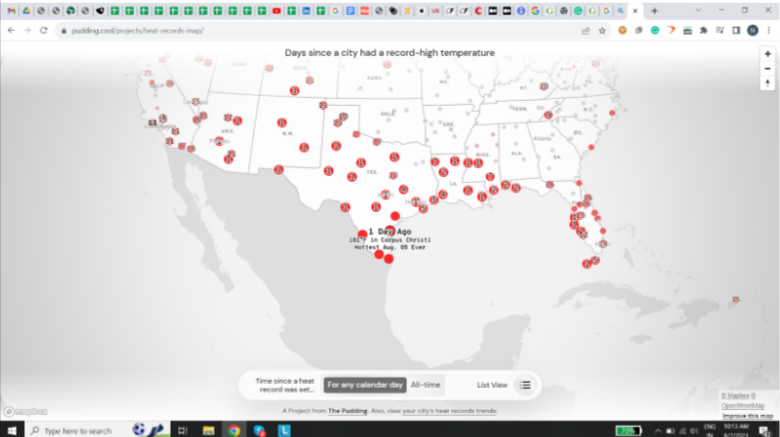Click the mapbox logo
The width and height of the screenshot is (780, 437).
[x=26, y=412]
